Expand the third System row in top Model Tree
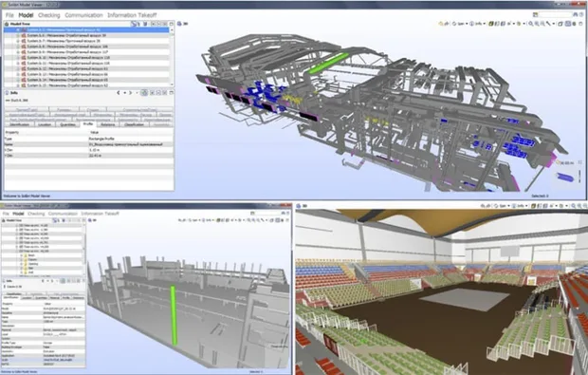Image resolution: width=588 pixels, height=375 pixels. click(18, 41)
